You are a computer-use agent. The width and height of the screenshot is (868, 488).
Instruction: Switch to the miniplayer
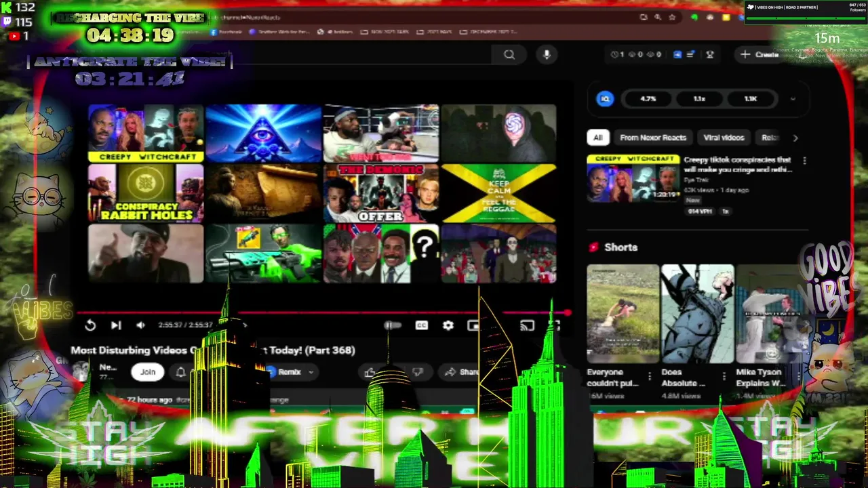474,325
